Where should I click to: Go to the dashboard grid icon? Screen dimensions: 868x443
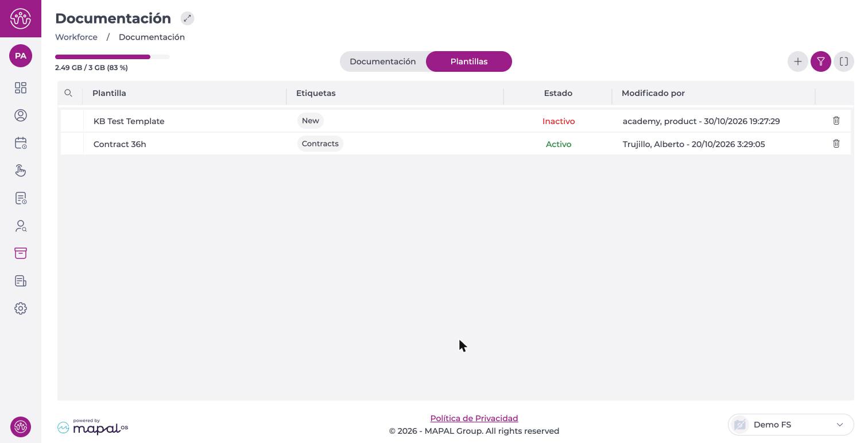point(21,88)
